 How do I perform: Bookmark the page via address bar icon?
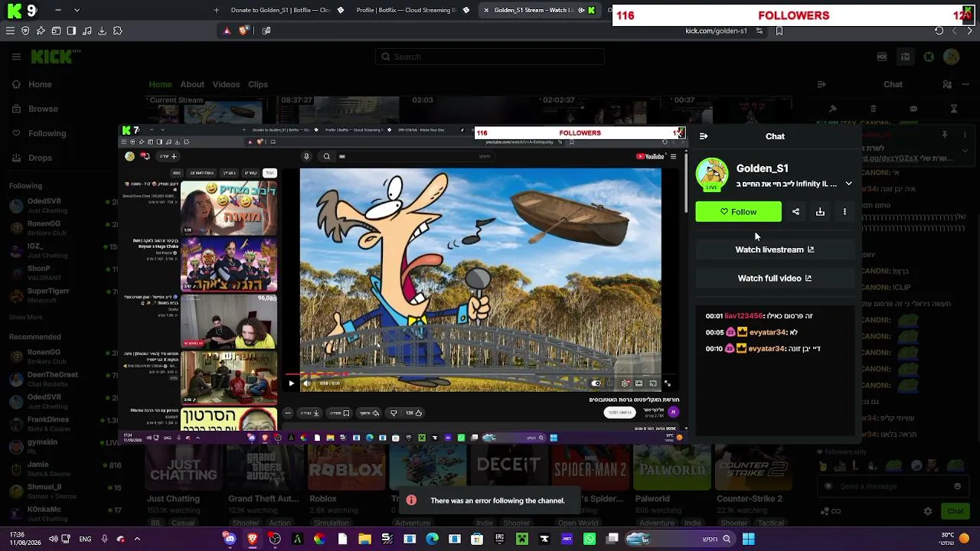tap(779, 31)
